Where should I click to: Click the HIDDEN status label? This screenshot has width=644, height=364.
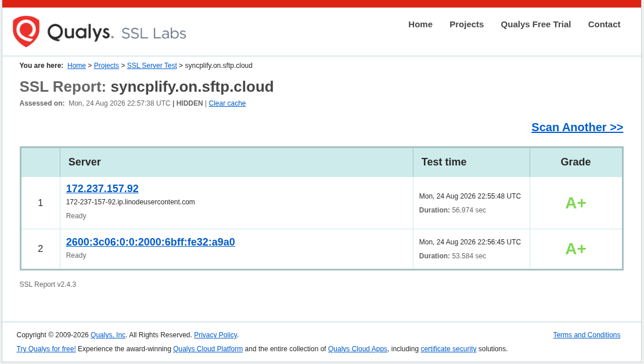point(190,103)
